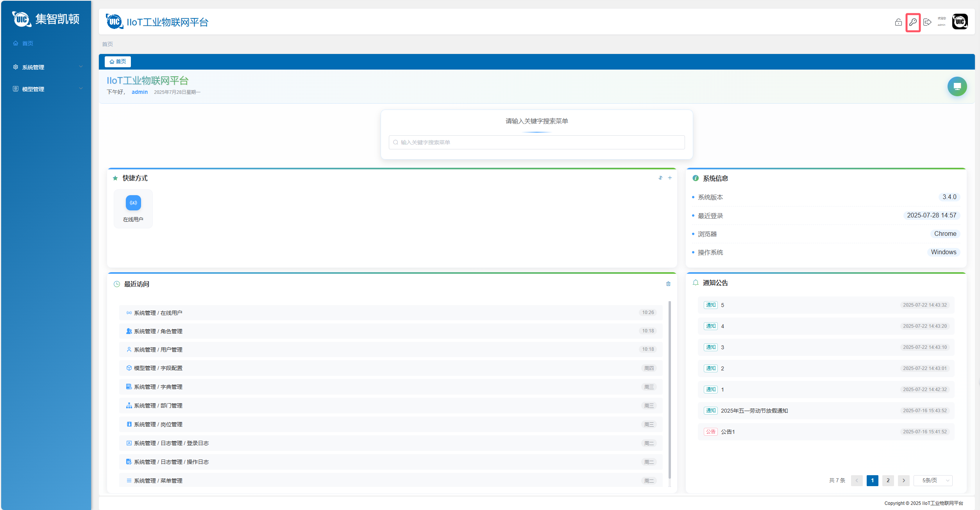Click the next page arrow in pagination

903,481
